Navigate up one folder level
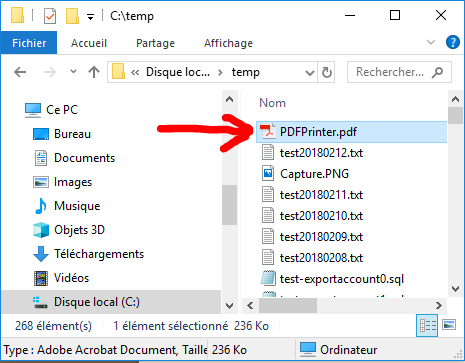465x363 pixels. point(94,72)
